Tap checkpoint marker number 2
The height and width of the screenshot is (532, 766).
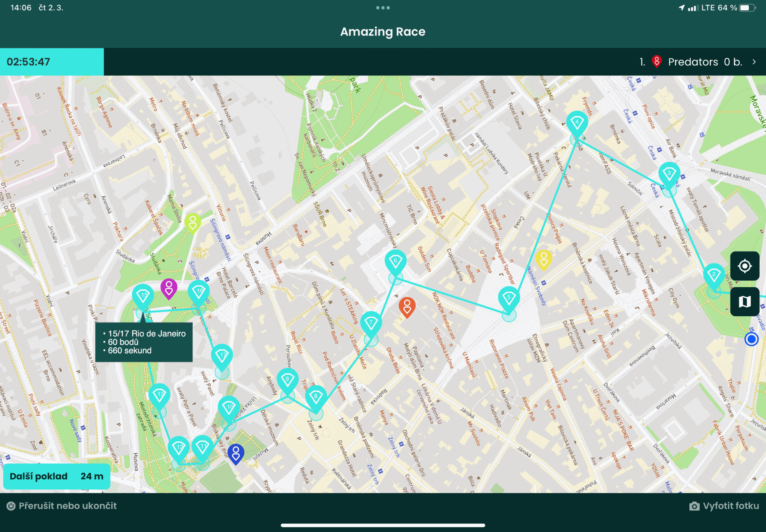(x=714, y=276)
